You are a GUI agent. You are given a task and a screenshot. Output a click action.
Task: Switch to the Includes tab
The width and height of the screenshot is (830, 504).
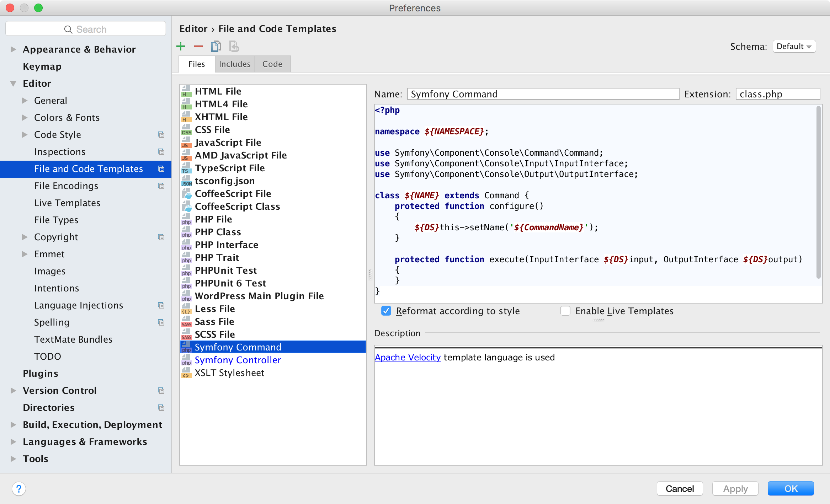(x=234, y=64)
